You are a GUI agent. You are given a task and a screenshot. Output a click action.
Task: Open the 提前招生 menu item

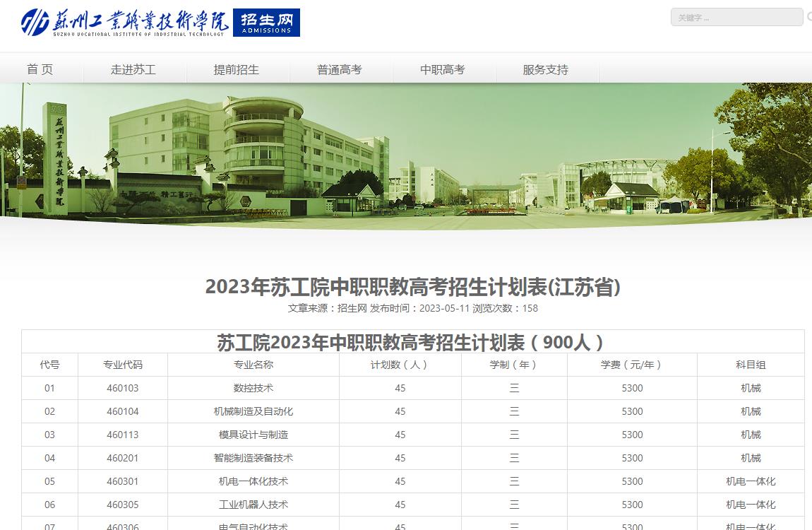[236, 69]
